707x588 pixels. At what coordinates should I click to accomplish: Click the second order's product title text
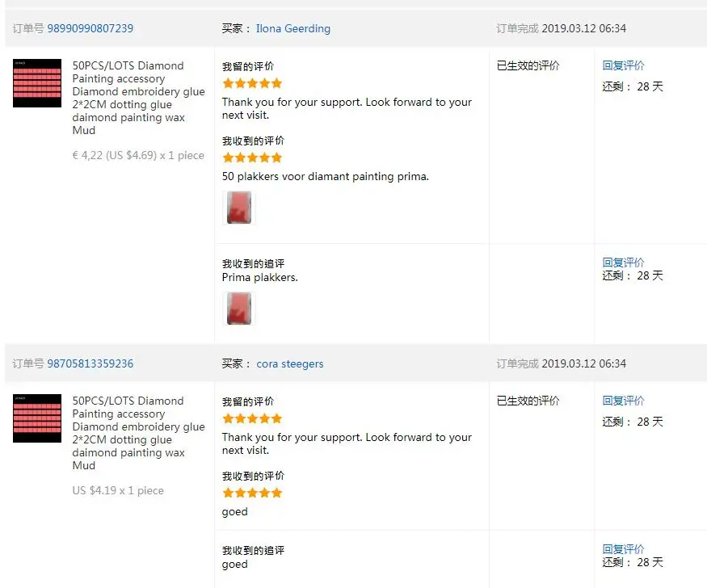[138, 433]
